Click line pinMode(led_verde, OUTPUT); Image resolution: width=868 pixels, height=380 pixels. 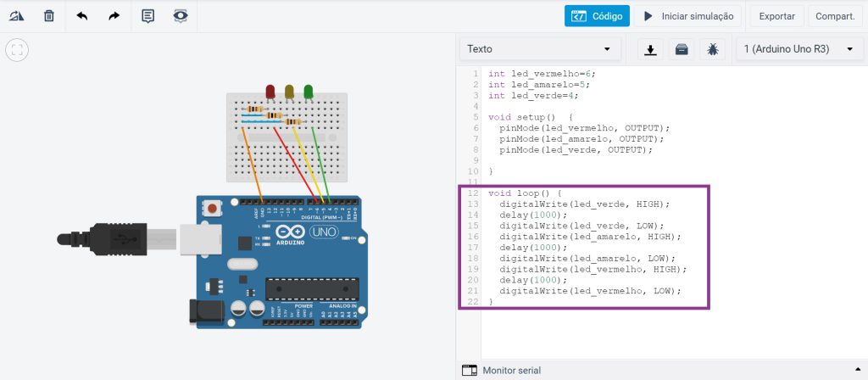tap(576, 149)
